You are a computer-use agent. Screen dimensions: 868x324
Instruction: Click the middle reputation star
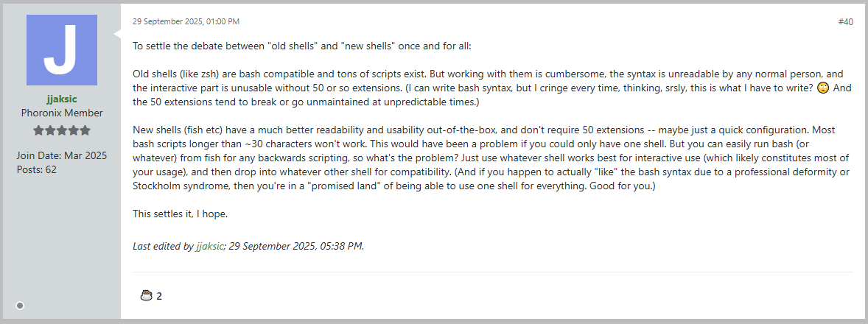(62, 130)
